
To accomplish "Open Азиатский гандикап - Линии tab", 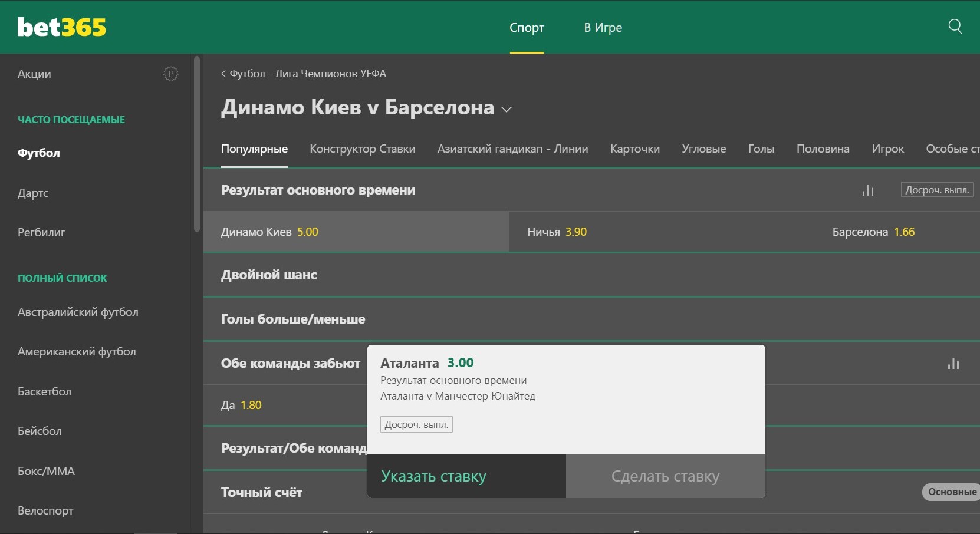I will tap(512, 149).
